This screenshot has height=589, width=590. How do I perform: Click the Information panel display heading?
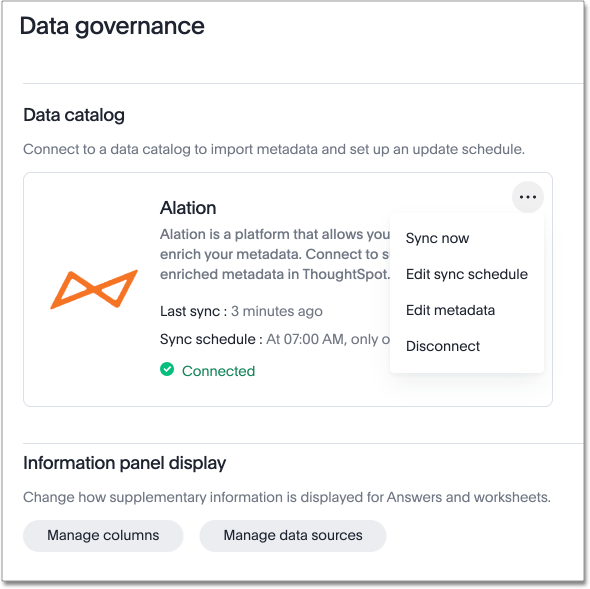pos(125,463)
